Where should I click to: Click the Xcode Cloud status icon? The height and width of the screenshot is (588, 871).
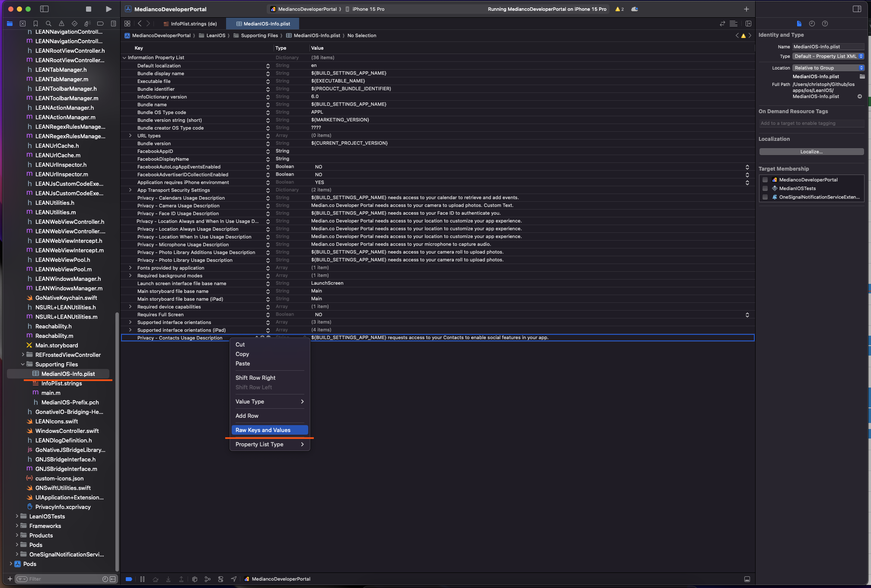[x=635, y=9]
